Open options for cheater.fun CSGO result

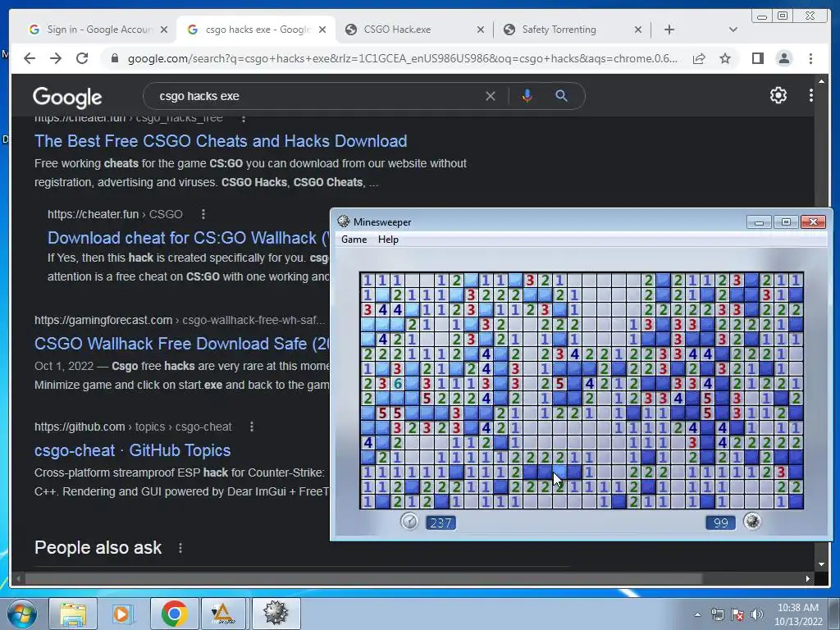pos(203,214)
